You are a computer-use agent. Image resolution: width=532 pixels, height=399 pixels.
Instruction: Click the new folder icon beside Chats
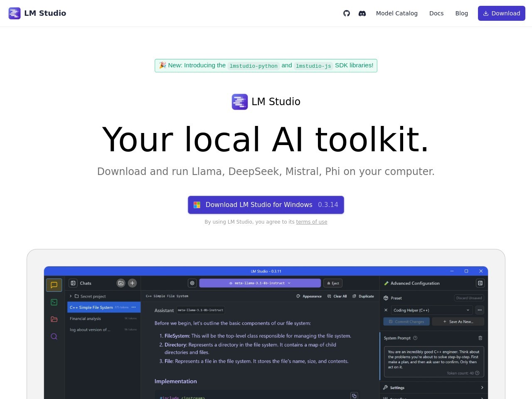click(x=121, y=283)
